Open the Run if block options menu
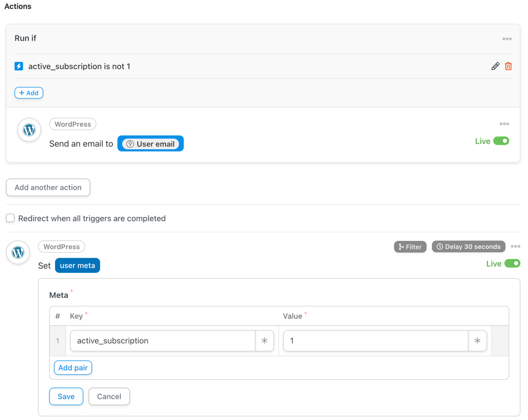528x420 pixels. pos(507,39)
